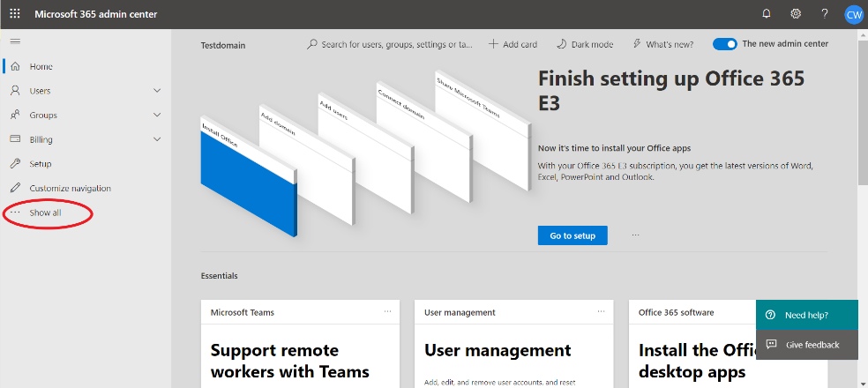The width and height of the screenshot is (868, 388).
Task: Click the Give feedback button
Action: pyautogui.click(x=806, y=345)
